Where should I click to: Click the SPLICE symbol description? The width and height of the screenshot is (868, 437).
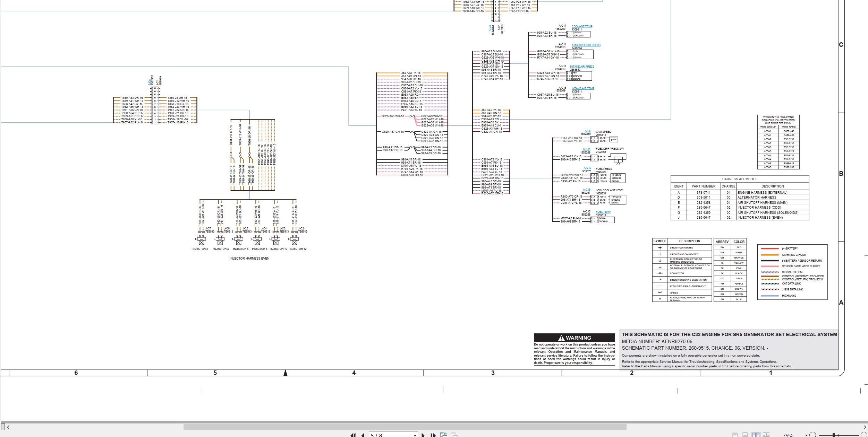(674, 292)
